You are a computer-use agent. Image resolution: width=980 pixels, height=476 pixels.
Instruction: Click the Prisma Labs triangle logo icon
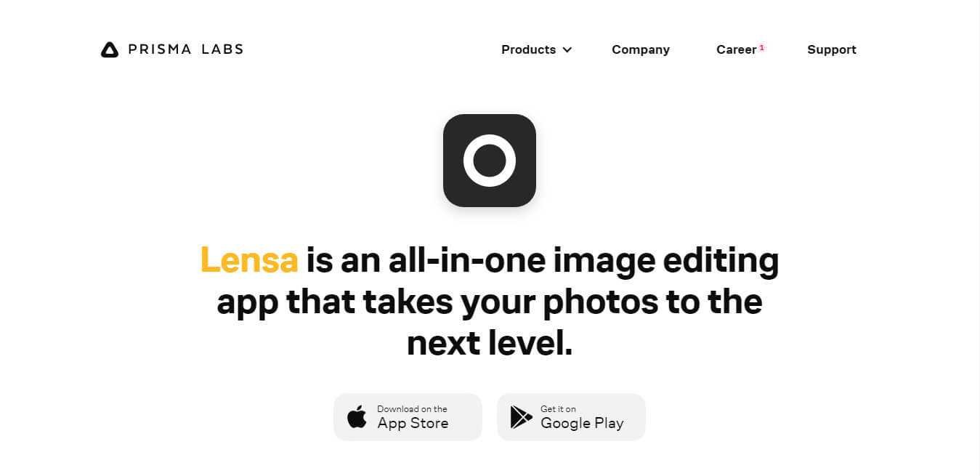point(109,49)
